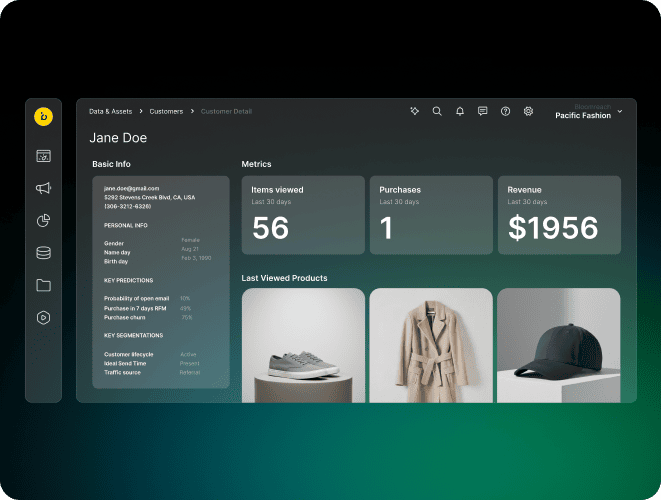Open the dashboard icon in sidebar
Viewport: 661px width, 500px height.
coord(43,156)
